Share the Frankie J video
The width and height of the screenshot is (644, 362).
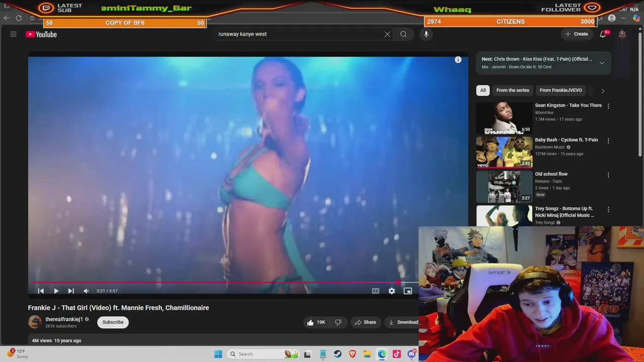click(365, 322)
